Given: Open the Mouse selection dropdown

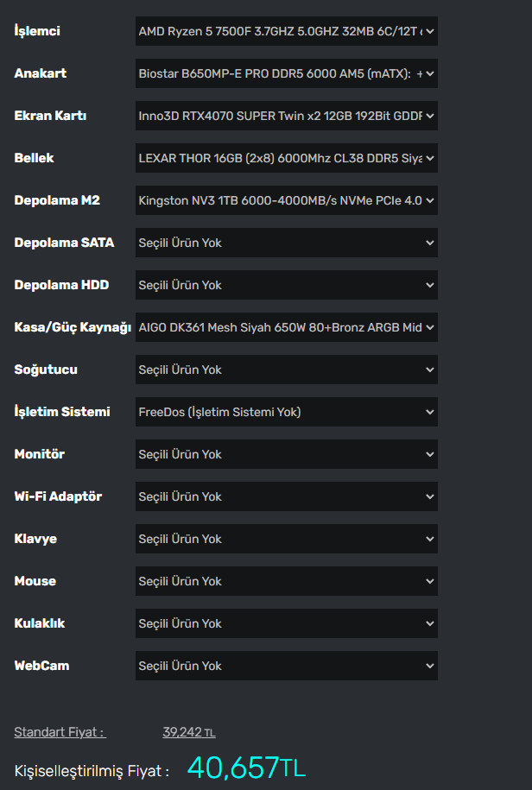Looking at the screenshot, I should pos(286,582).
